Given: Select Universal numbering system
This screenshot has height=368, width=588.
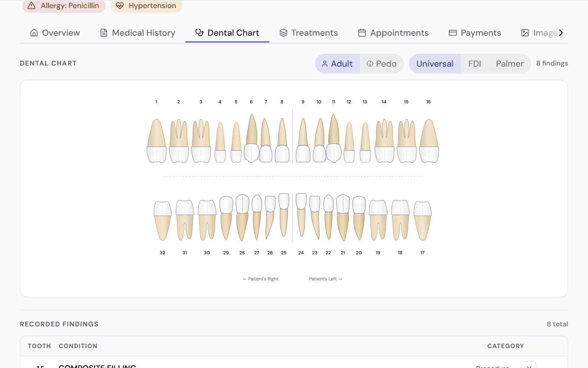Looking at the screenshot, I should (x=435, y=64).
